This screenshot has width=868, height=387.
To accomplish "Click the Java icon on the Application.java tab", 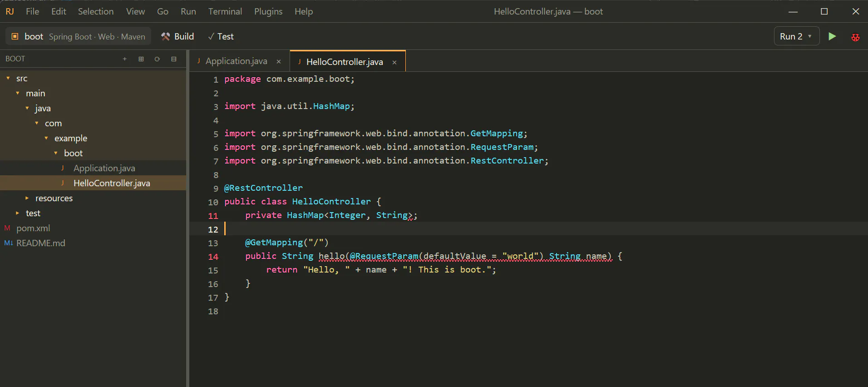I will 199,61.
